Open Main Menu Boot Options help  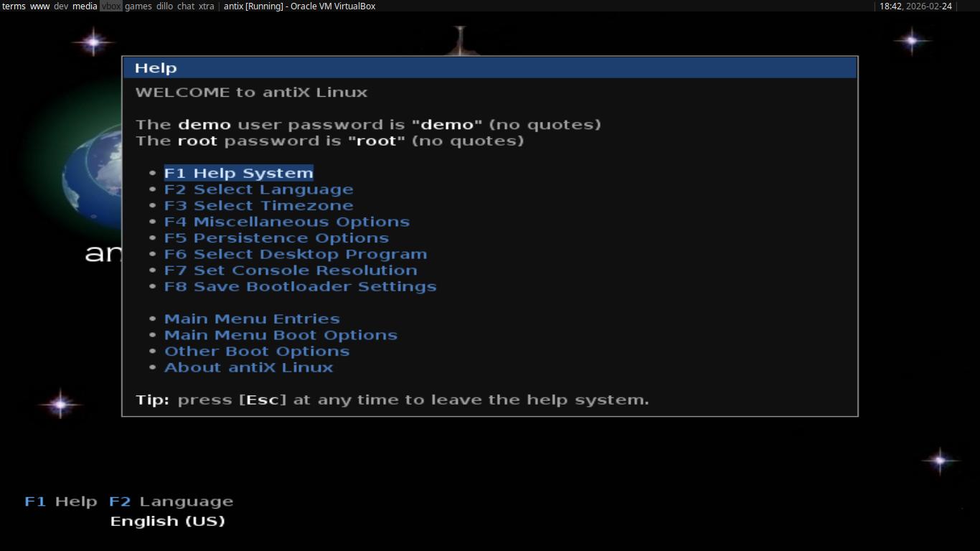coord(281,334)
